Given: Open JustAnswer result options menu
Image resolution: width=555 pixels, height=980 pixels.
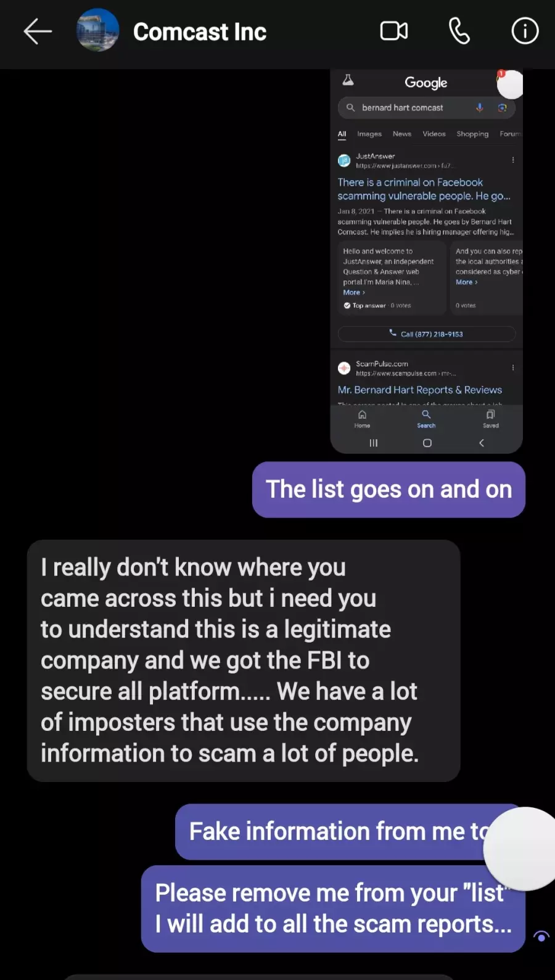Looking at the screenshot, I should click(512, 160).
